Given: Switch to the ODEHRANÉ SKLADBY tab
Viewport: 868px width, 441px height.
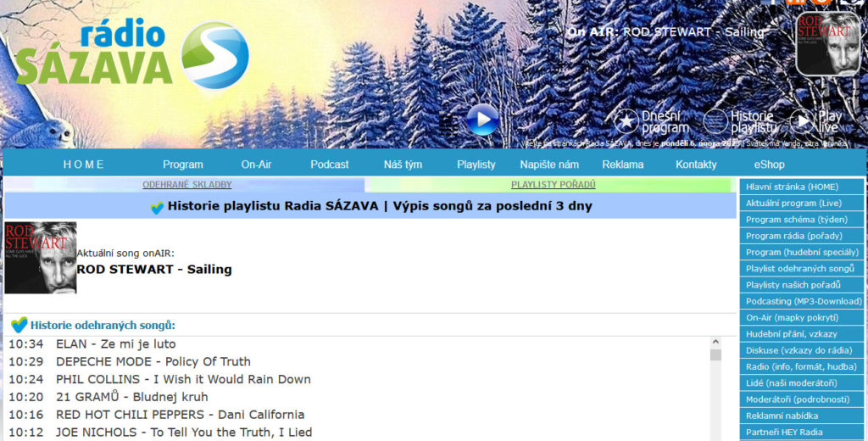Looking at the screenshot, I should click(187, 185).
